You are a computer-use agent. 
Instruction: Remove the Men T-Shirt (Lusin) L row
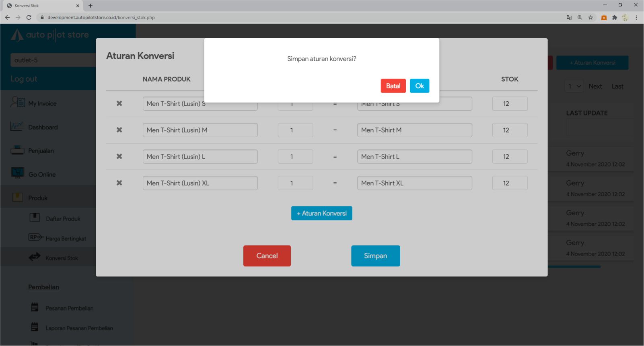click(x=119, y=157)
